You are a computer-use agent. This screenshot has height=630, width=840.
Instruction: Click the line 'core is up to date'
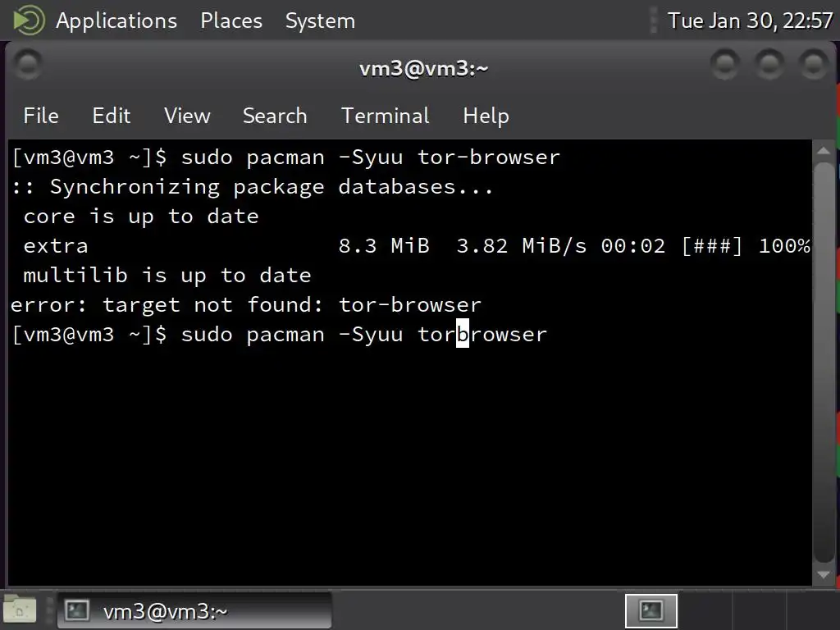click(141, 217)
